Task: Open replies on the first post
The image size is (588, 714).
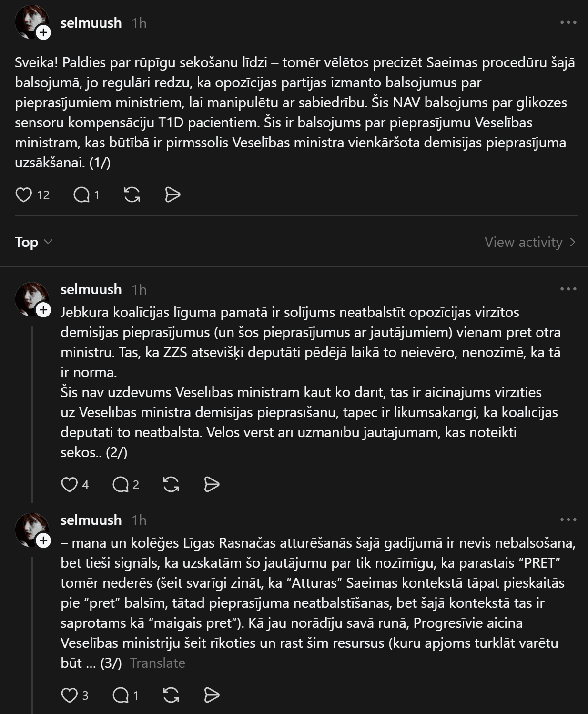Action: [x=82, y=194]
